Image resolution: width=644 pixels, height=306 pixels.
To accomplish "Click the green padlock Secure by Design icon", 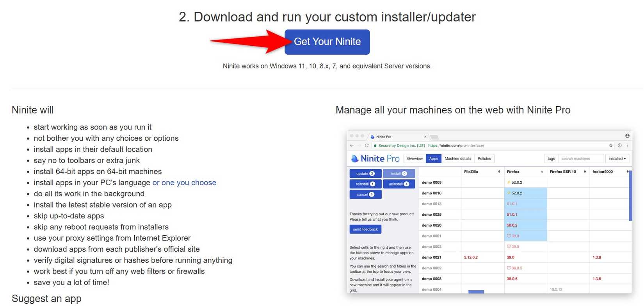I will (x=375, y=145).
